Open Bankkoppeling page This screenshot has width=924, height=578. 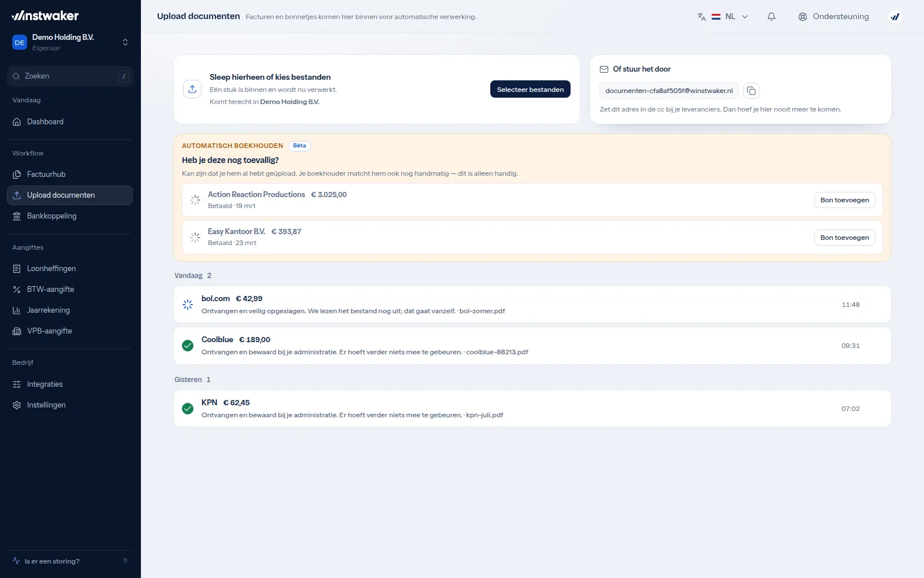tap(70, 216)
